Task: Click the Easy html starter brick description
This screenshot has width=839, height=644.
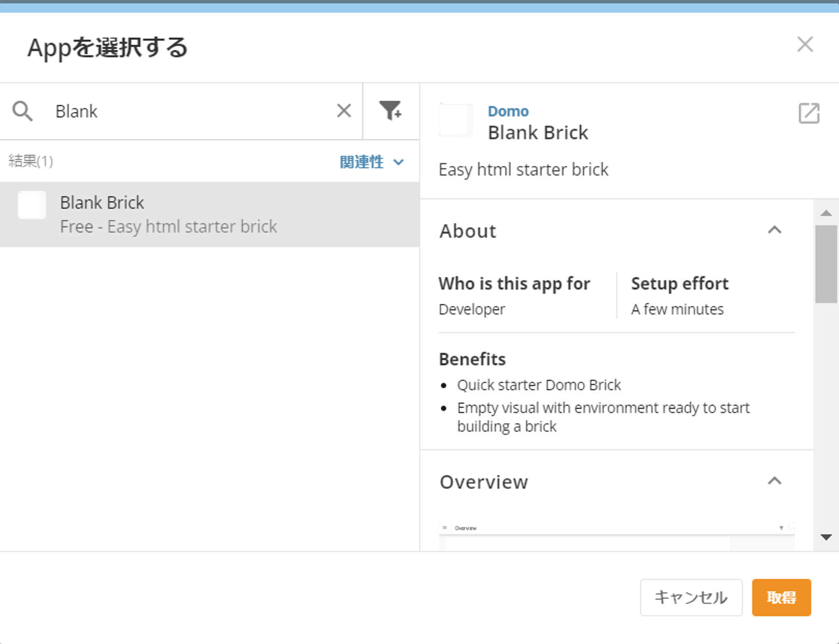Action: click(523, 170)
